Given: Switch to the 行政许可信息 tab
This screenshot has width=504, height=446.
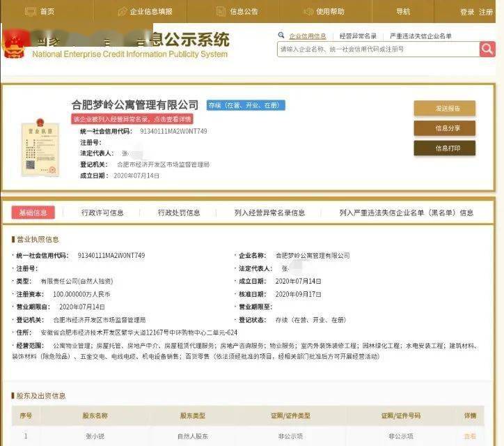Looking at the screenshot, I should click(102, 213).
